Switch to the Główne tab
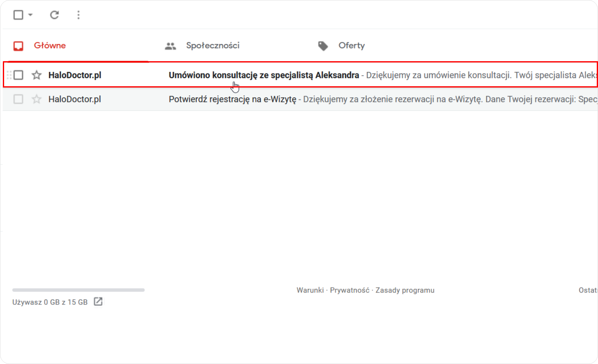The image size is (598, 364). click(49, 46)
